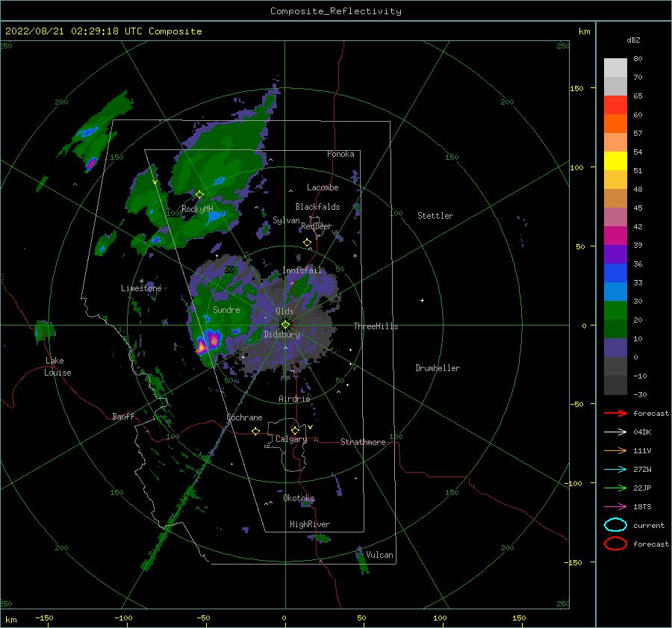Click the 'Strathmore' label
The height and width of the screenshot is (628, 672).
(x=363, y=442)
